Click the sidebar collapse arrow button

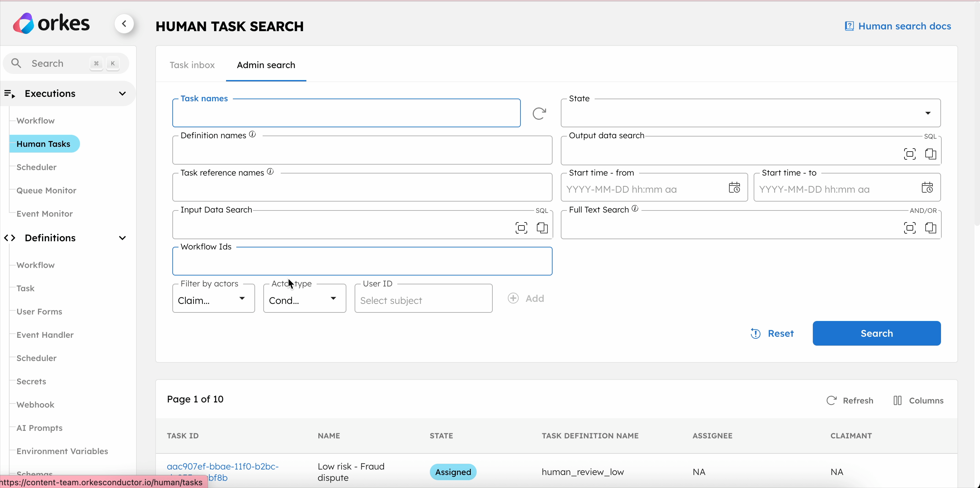(124, 24)
